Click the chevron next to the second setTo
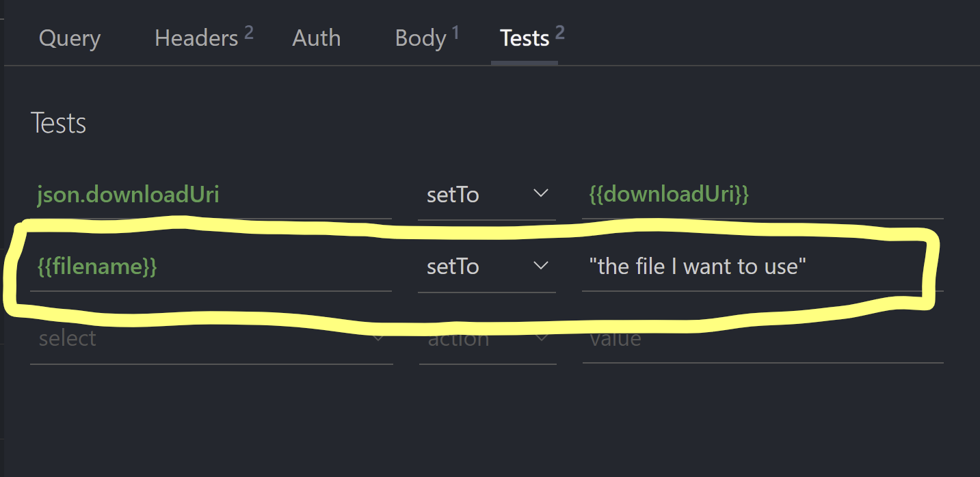This screenshot has width=980, height=477. click(540, 267)
